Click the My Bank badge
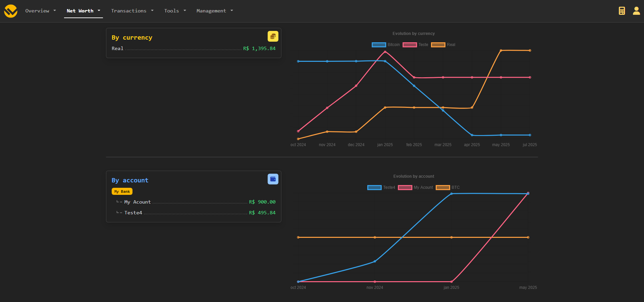644x302 pixels. pos(122,191)
